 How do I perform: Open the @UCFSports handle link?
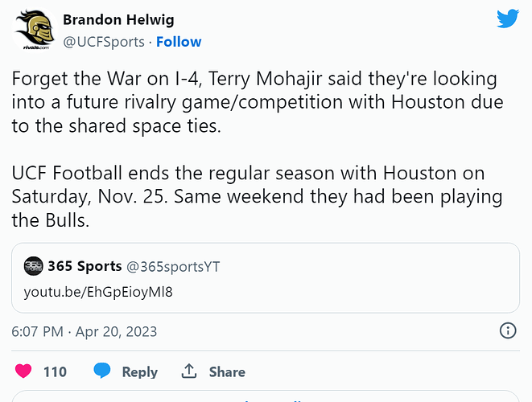pos(104,42)
